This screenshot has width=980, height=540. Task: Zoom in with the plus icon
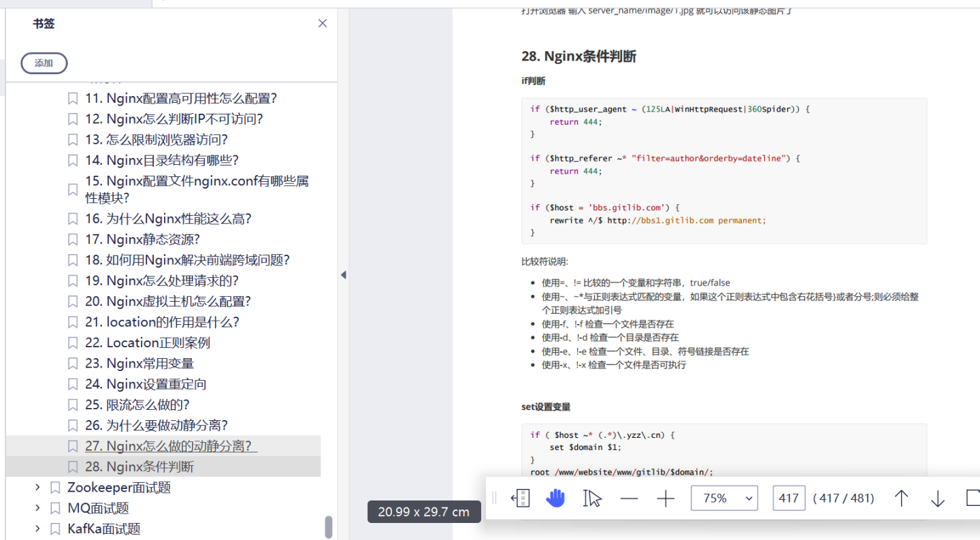[666, 498]
